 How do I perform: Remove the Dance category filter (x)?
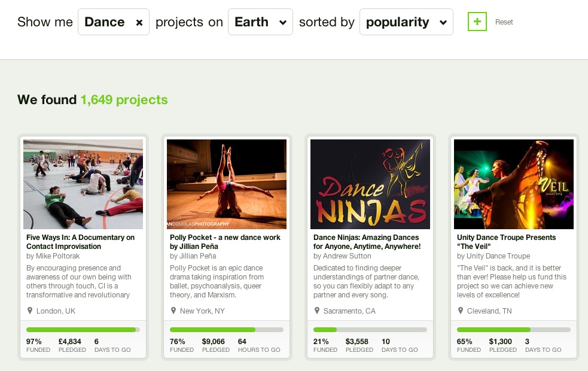pos(139,23)
